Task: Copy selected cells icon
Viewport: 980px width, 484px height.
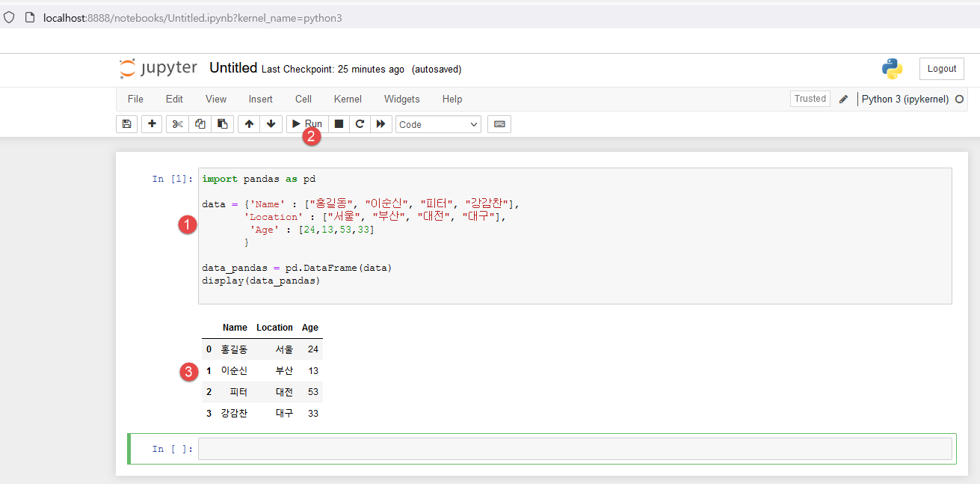Action: click(200, 124)
